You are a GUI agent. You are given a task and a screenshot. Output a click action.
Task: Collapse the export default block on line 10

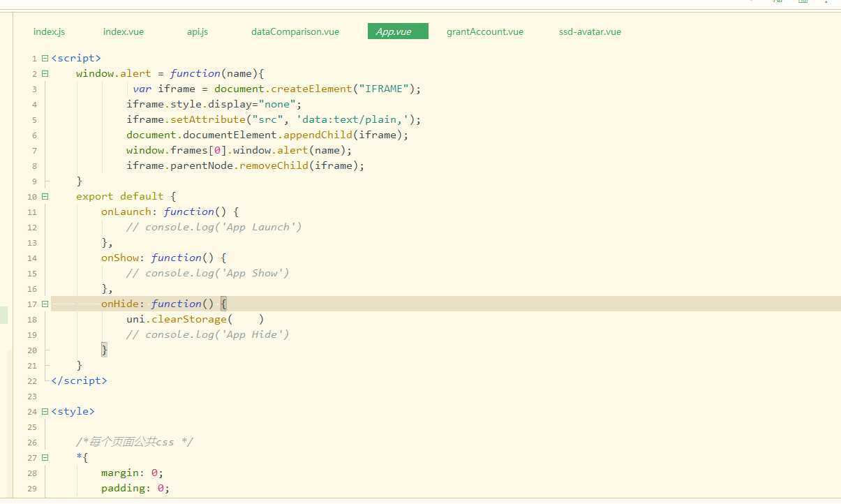(45, 196)
